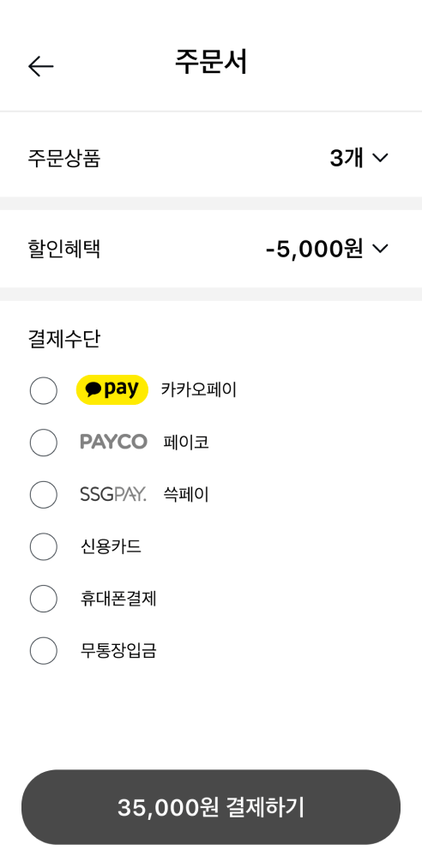Tap the 신용카드 text label
Screen dimensions: 422x868
[x=111, y=546]
